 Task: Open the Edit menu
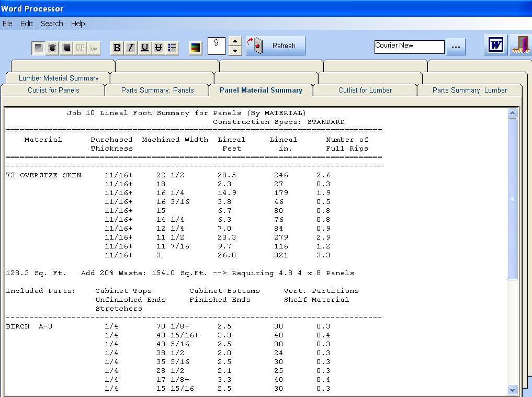point(27,24)
